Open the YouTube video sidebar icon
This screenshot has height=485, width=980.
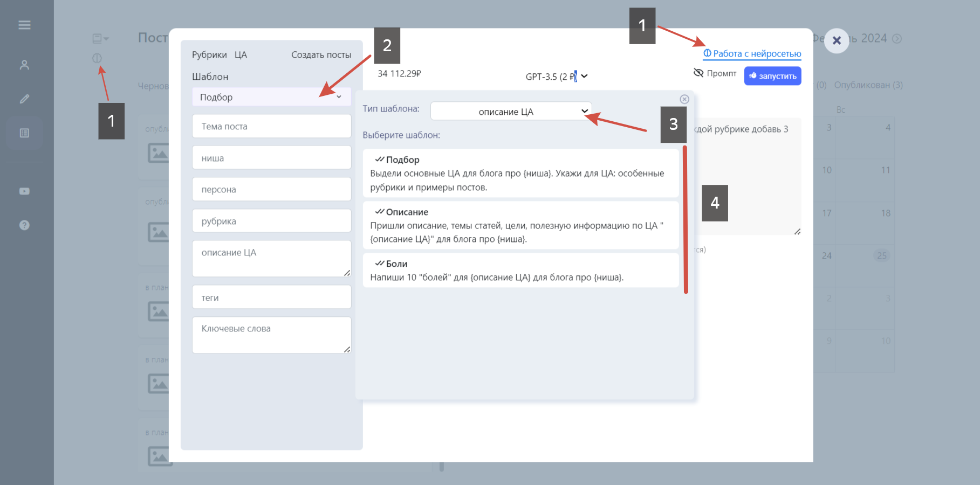tap(24, 191)
